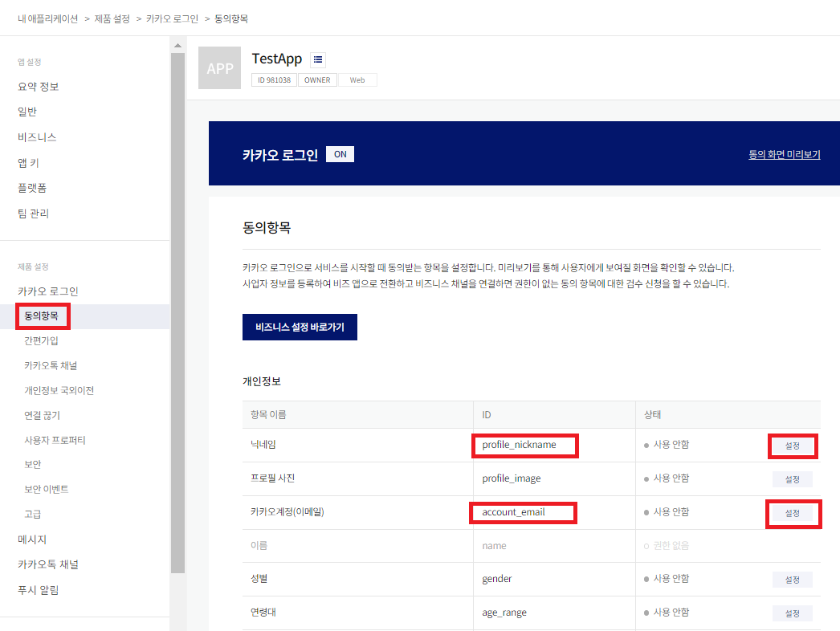Click 사용 안함 status in 닉네임 row
The width and height of the screenshot is (840, 631).
(x=667, y=445)
